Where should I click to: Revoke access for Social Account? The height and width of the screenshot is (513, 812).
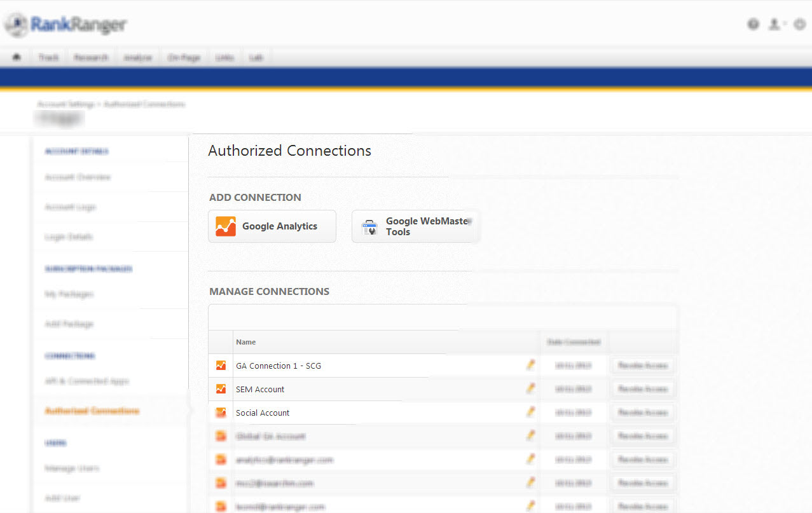642,413
